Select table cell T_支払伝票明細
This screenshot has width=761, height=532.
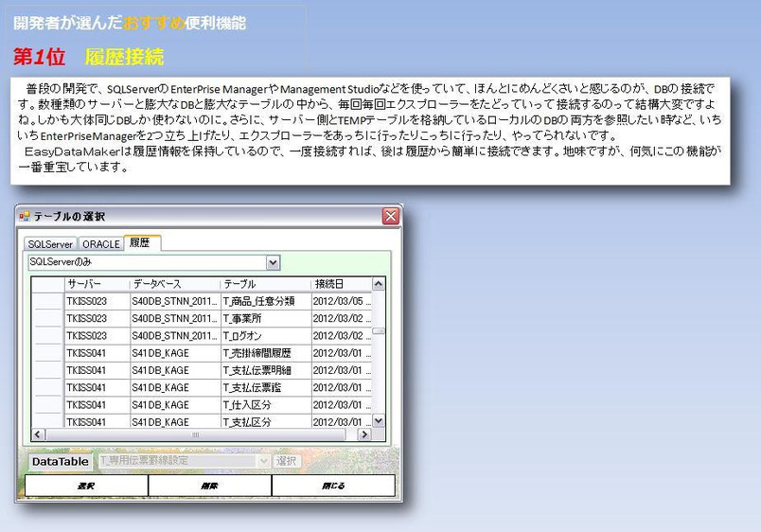[x=266, y=370]
